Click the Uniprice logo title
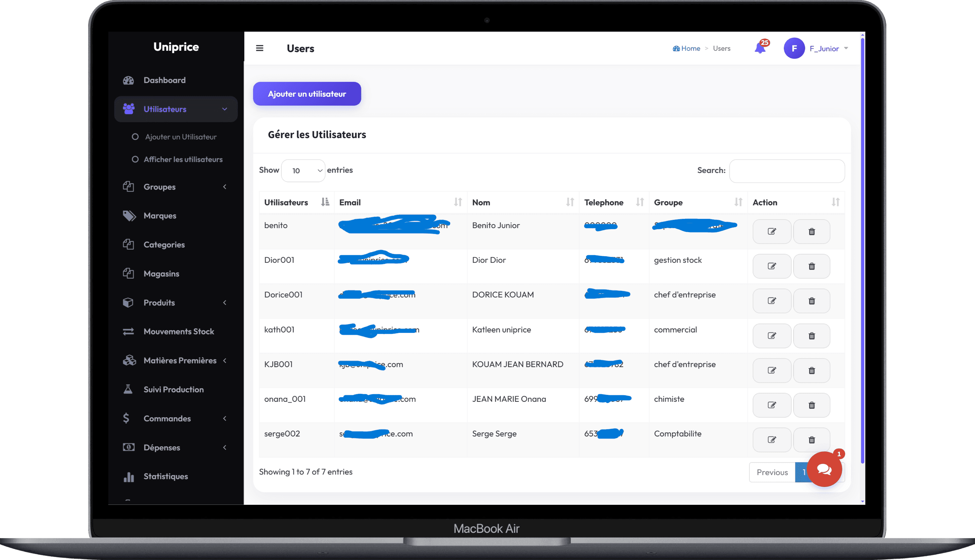 click(x=176, y=47)
